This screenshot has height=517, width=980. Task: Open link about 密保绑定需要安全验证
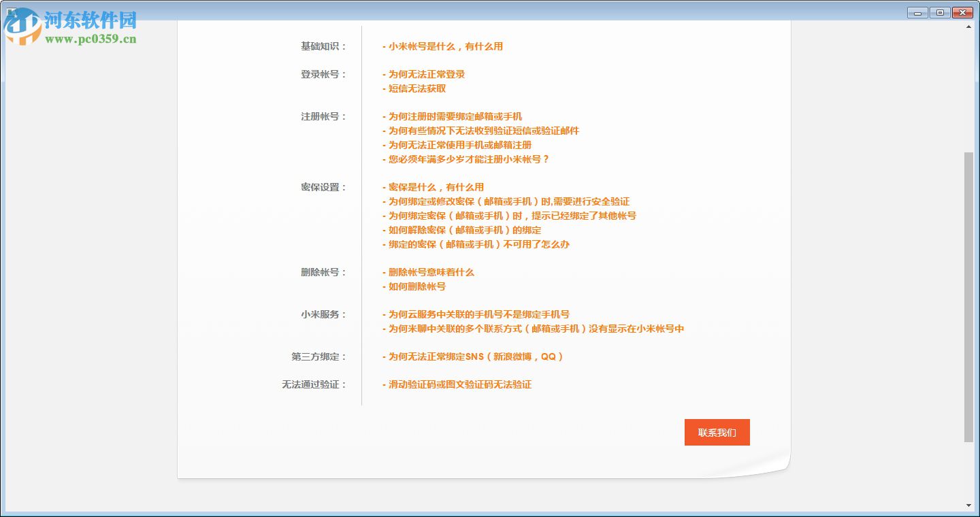pos(507,201)
